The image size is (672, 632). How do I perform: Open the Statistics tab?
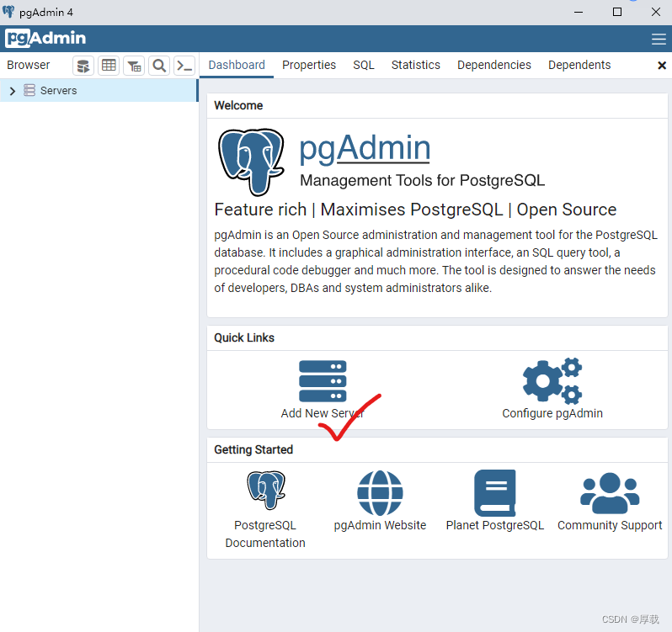click(415, 65)
